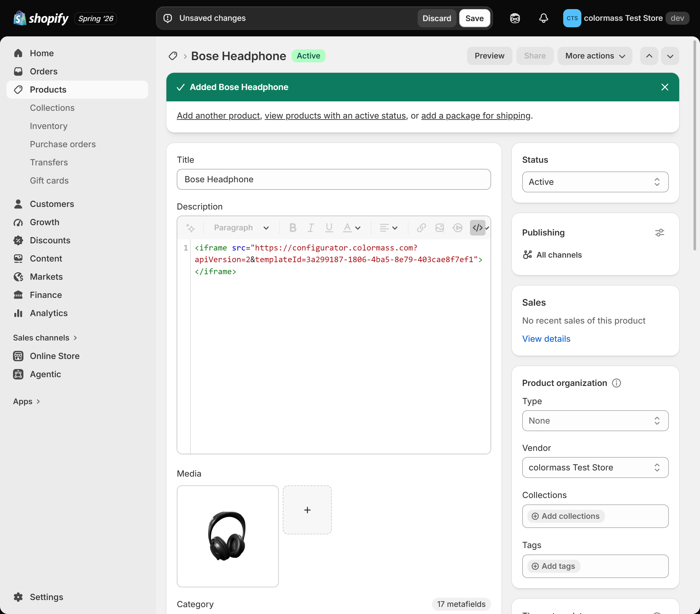Go to Purchase orders under Products
Viewport: 700px width, 614px height.
pos(63,144)
